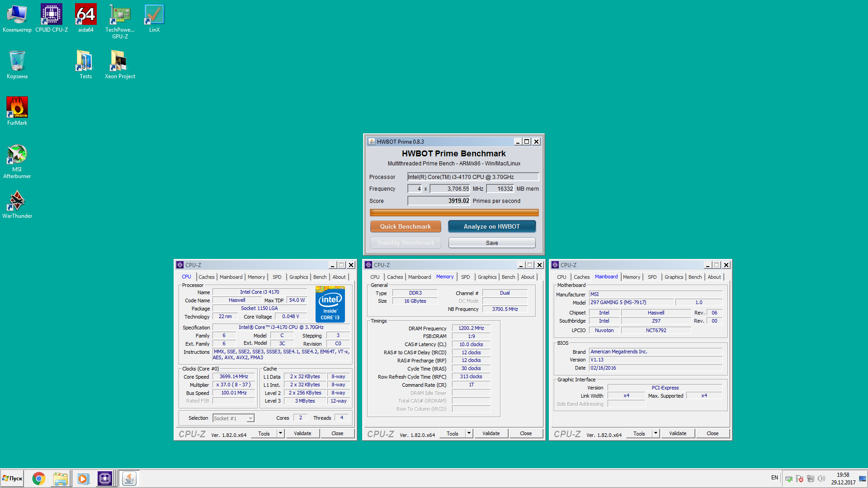
Task: Open Chrome from the taskbar
Action: (39, 479)
